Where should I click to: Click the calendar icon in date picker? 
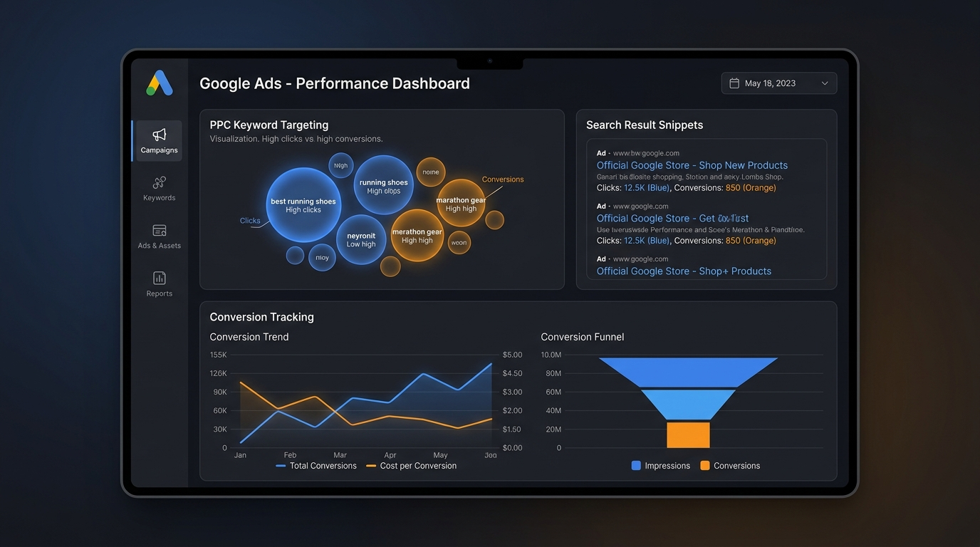pos(734,83)
